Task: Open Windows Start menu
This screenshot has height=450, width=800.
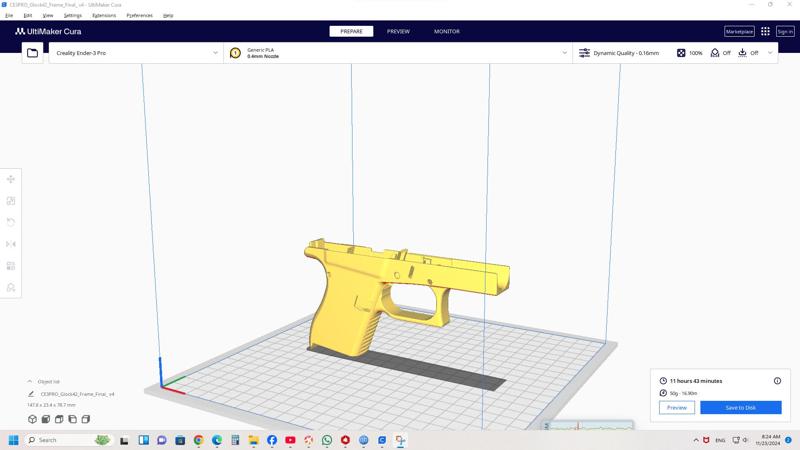Action: pos(13,440)
